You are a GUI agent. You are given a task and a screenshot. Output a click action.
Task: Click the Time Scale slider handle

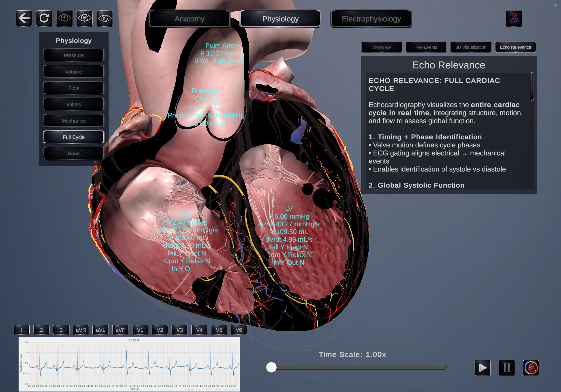pos(271,367)
